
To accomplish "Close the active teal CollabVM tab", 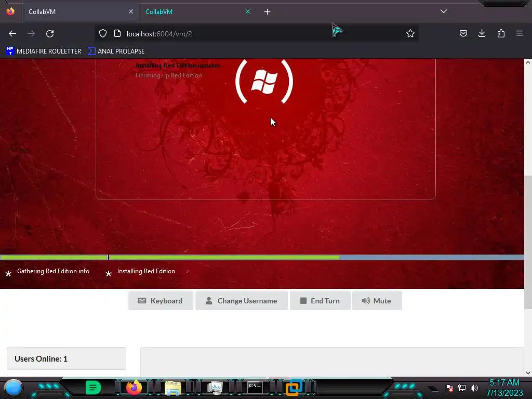I will pos(248,11).
